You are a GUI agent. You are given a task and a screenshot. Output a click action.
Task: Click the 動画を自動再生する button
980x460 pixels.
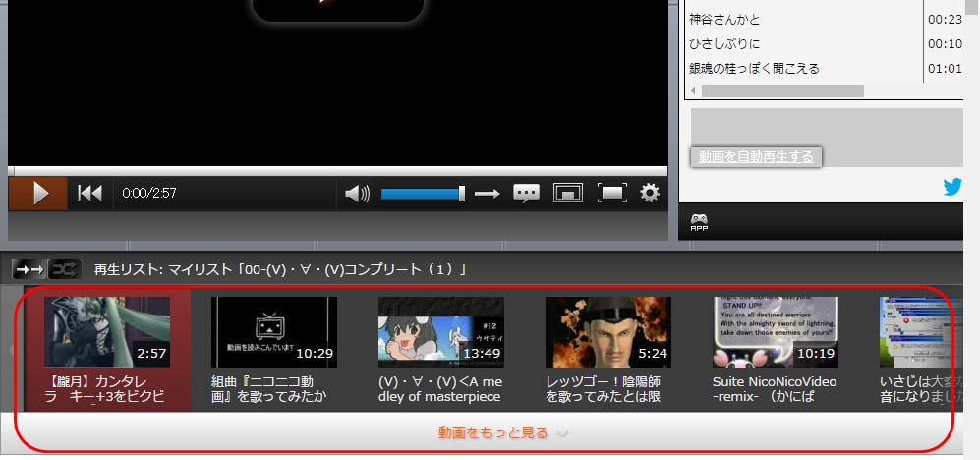(756, 157)
